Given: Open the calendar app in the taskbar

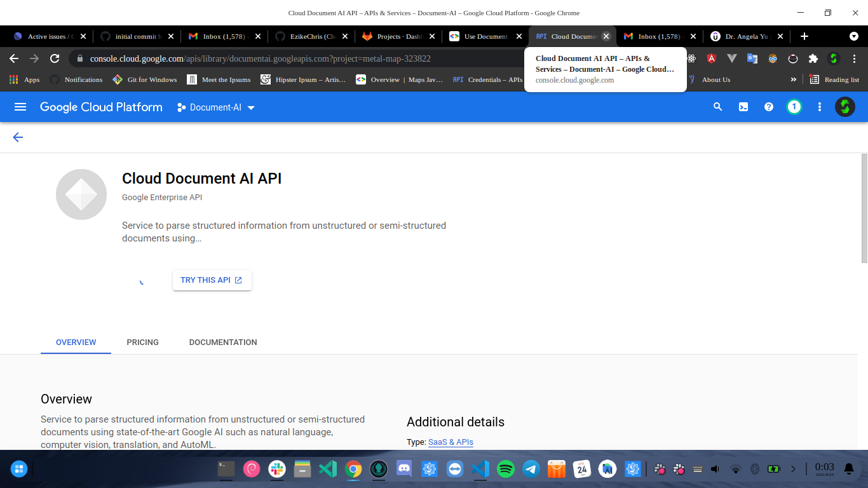Looking at the screenshot, I should pos(582,470).
